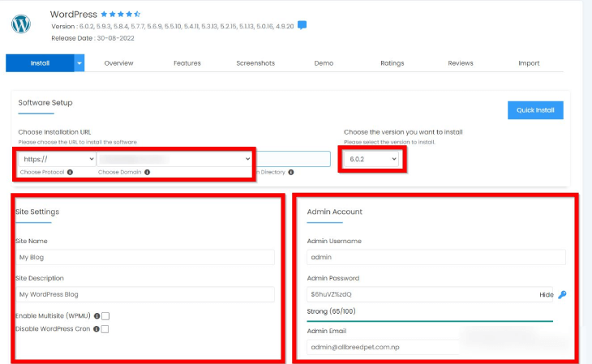Click the Software Setup heading
Image resolution: width=592 pixels, height=364 pixels.
click(x=45, y=103)
